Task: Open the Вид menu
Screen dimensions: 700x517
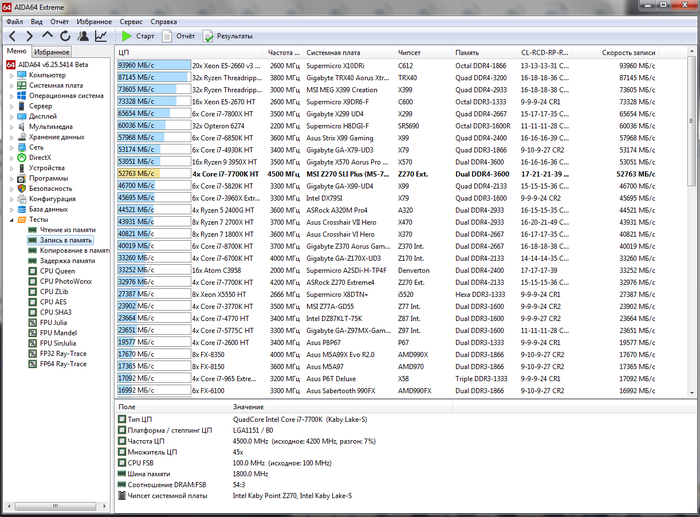Action: point(37,21)
